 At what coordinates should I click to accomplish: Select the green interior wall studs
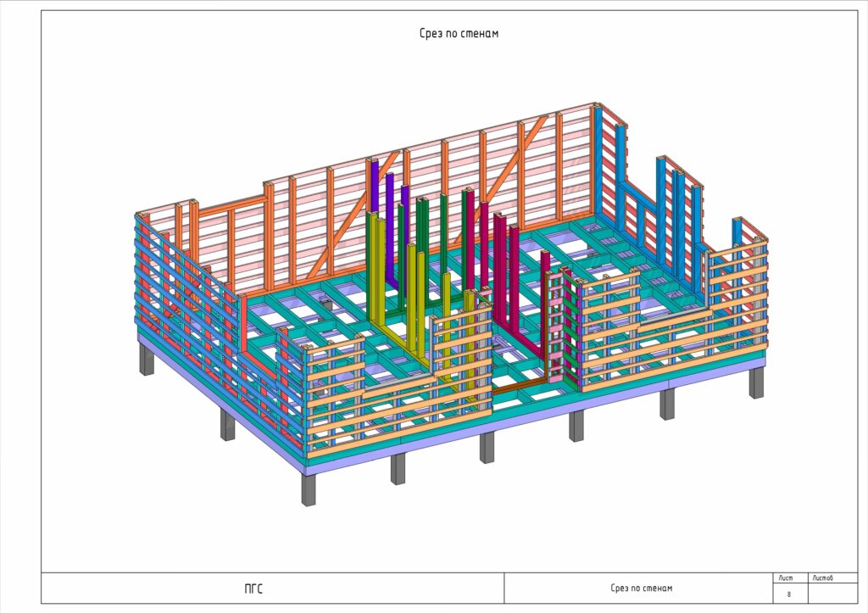443,237
